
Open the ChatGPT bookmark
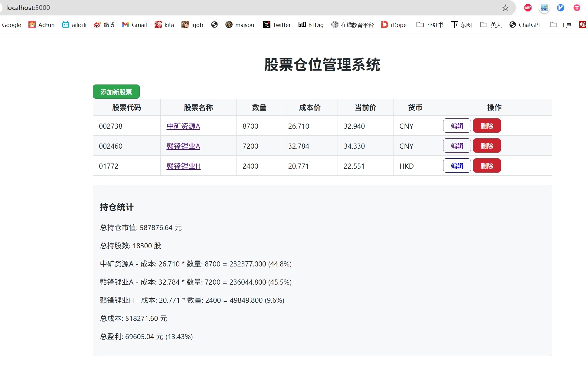pyautogui.click(x=525, y=25)
